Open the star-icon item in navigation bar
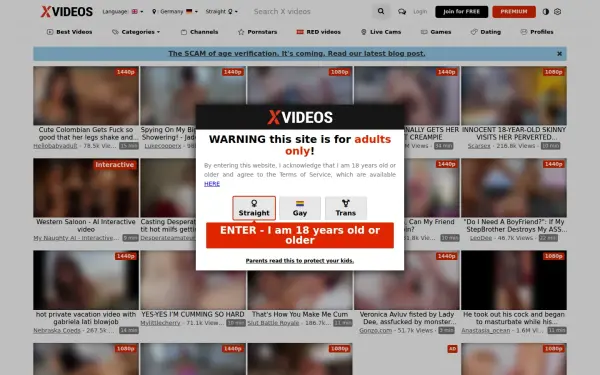This screenshot has width=600, height=375. coord(257,32)
